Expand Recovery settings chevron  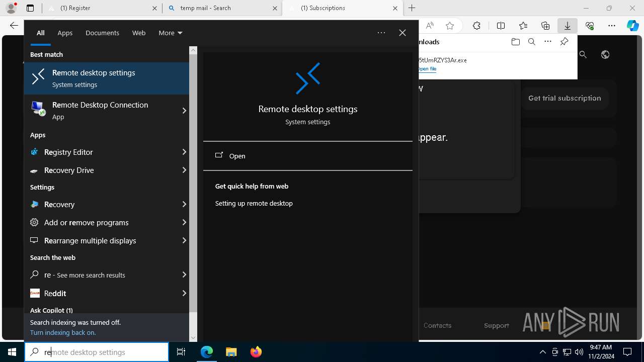[184, 204]
